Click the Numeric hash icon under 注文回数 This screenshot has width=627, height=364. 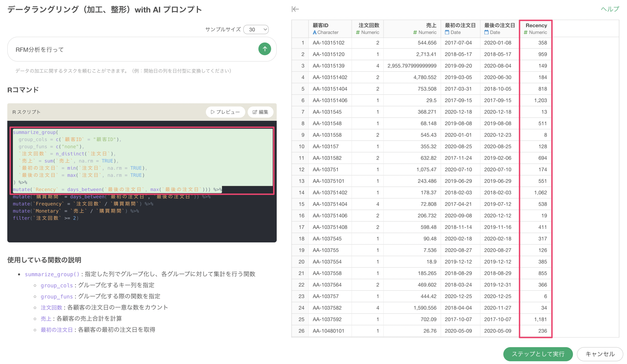[x=358, y=32]
